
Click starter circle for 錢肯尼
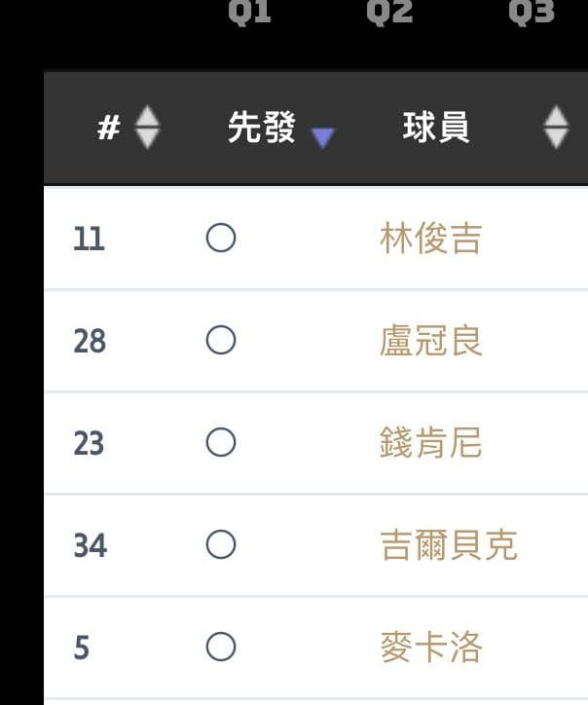tap(221, 442)
